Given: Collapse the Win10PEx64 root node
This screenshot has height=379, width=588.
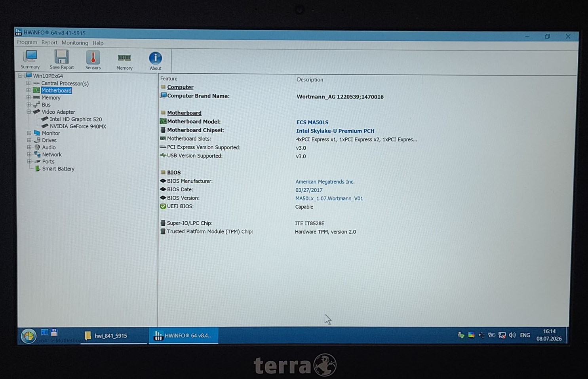Looking at the screenshot, I should pyautogui.click(x=20, y=76).
